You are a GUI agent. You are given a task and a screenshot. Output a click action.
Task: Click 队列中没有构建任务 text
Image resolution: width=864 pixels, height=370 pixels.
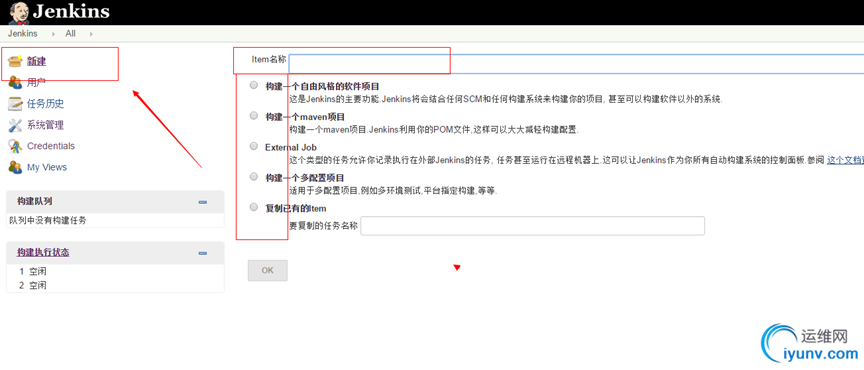pos(48,220)
